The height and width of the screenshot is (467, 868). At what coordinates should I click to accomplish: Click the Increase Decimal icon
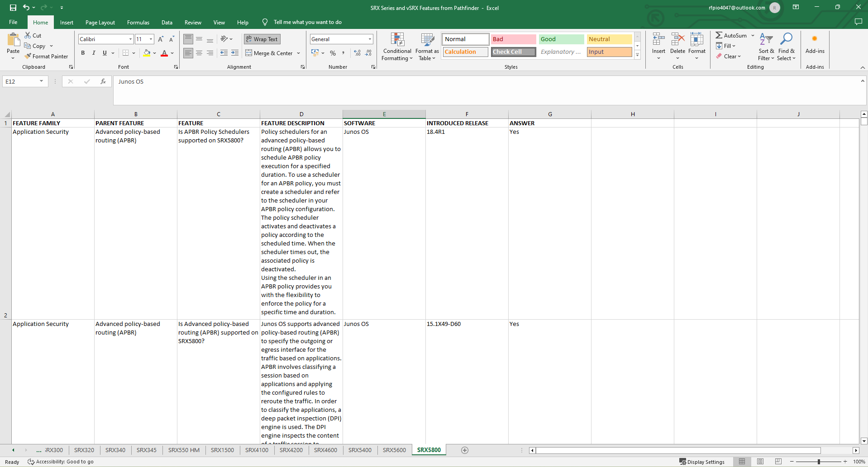358,53
